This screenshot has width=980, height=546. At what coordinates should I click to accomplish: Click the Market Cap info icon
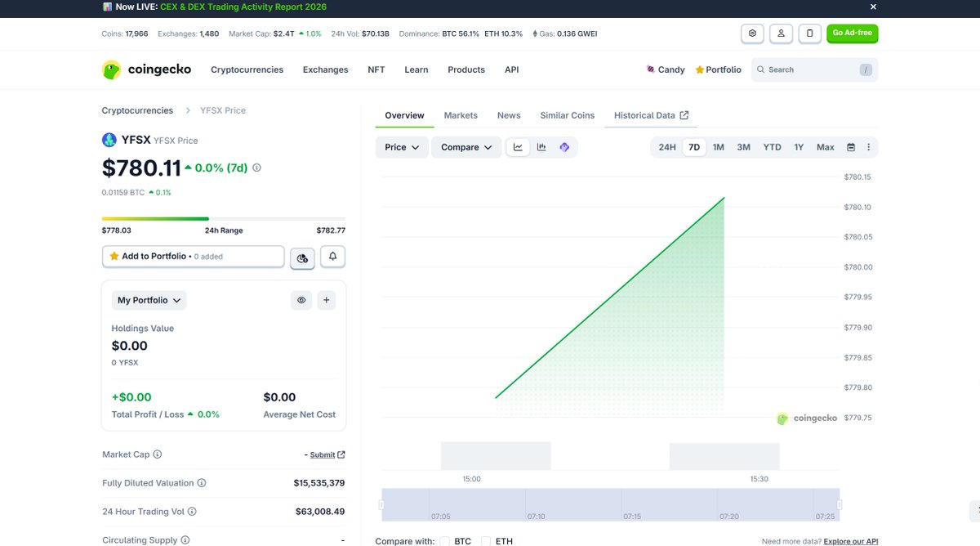pyautogui.click(x=158, y=454)
